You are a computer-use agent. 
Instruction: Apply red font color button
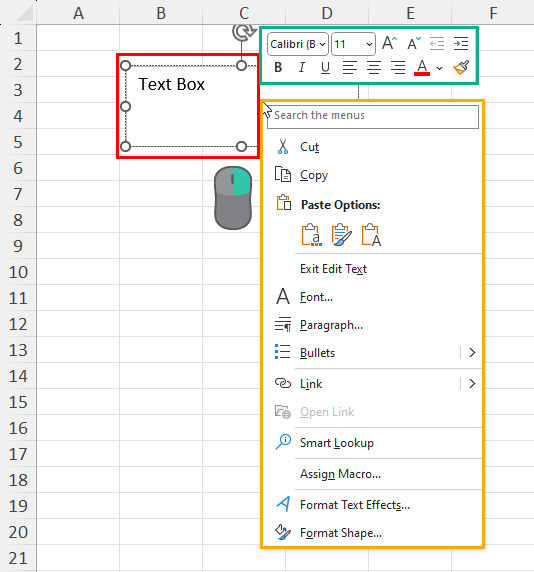coord(422,68)
